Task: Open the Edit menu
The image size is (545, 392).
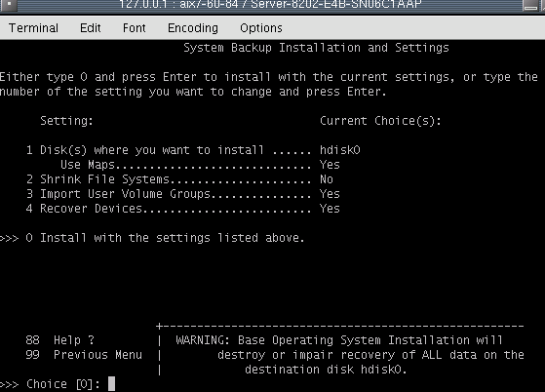Action: point(91,28)
